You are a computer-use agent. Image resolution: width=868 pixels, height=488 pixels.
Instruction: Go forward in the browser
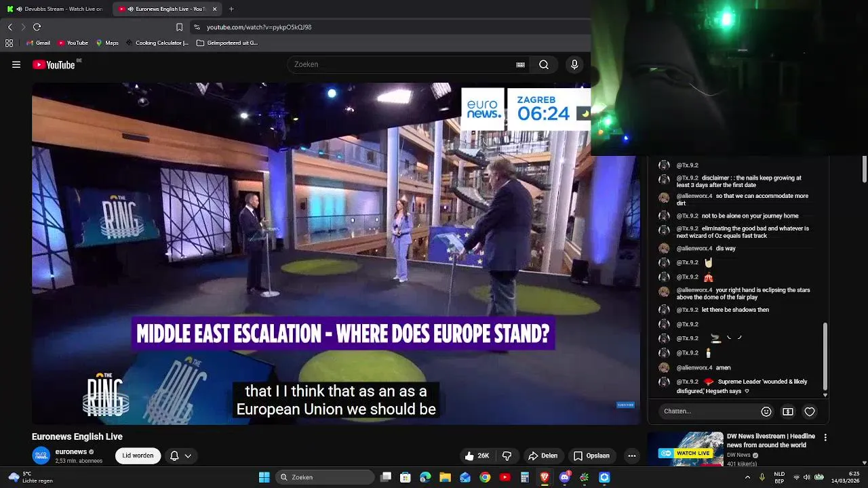[x=22, y=27]
